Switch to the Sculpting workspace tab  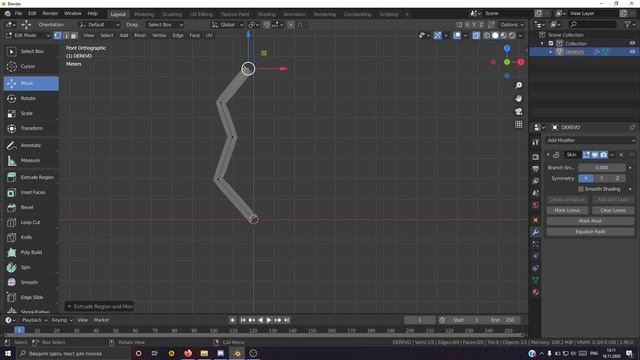click(172, 14)
